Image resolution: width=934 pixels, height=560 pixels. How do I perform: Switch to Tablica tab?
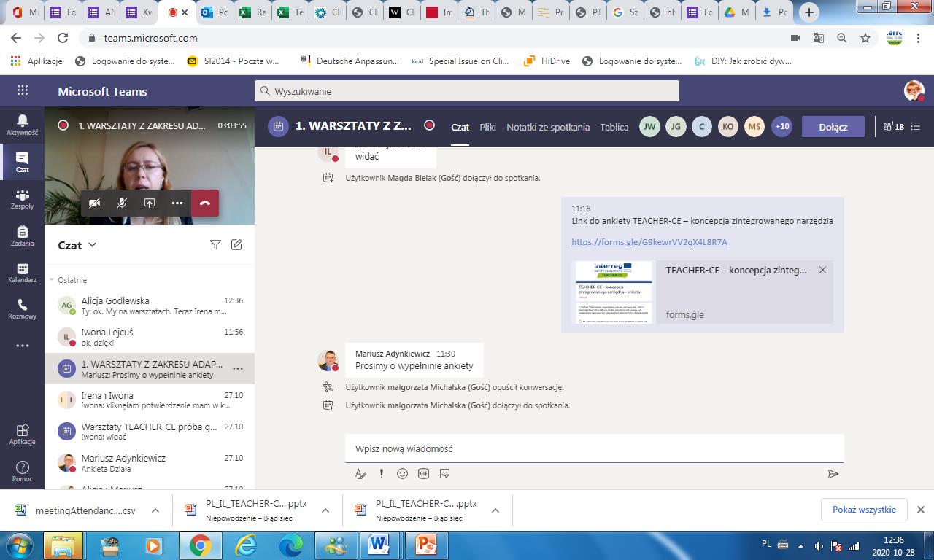click(614, 127)
